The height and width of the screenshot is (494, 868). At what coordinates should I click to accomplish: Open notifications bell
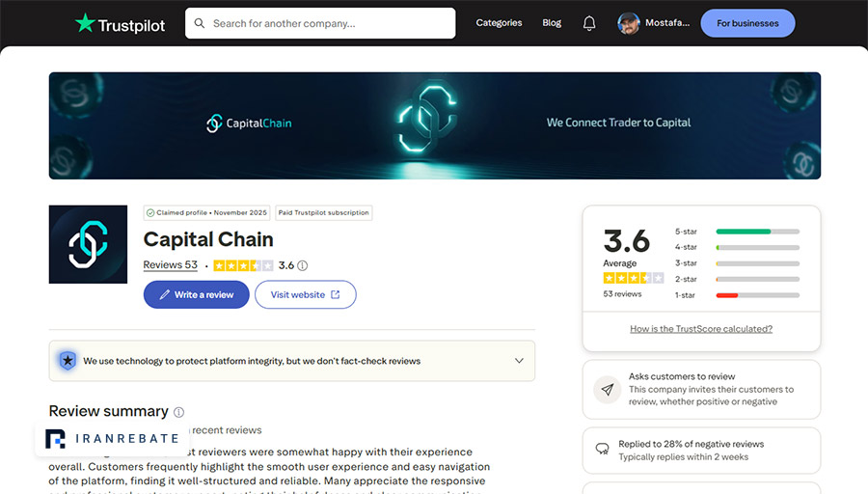coord(589,23)
